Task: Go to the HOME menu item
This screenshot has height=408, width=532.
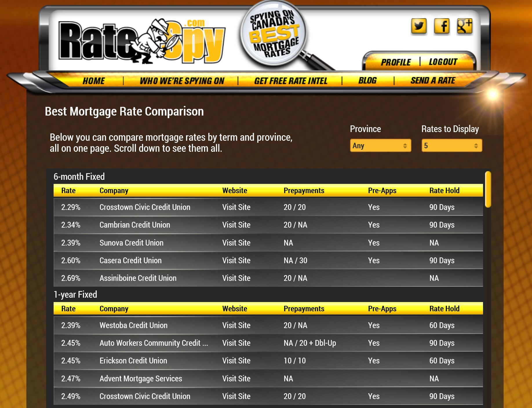Action: click(x=94, y=81)
